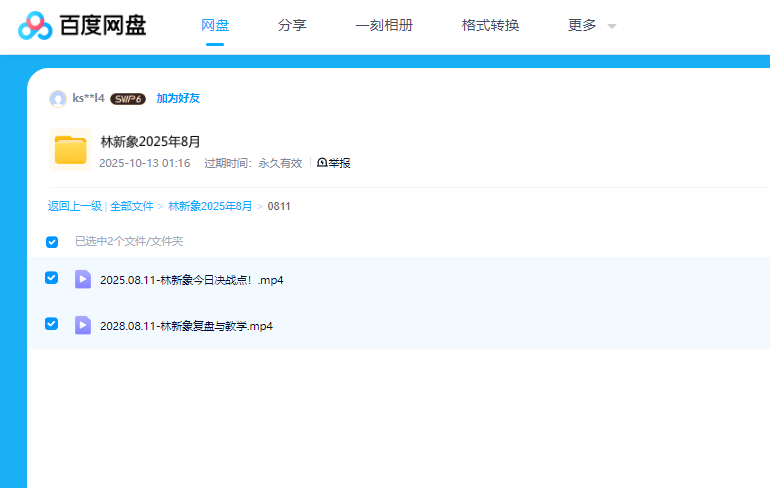Click 返回上一级 to go back
Screen dimensions: 770x488
pyautogui.click(x=75, y=206)
